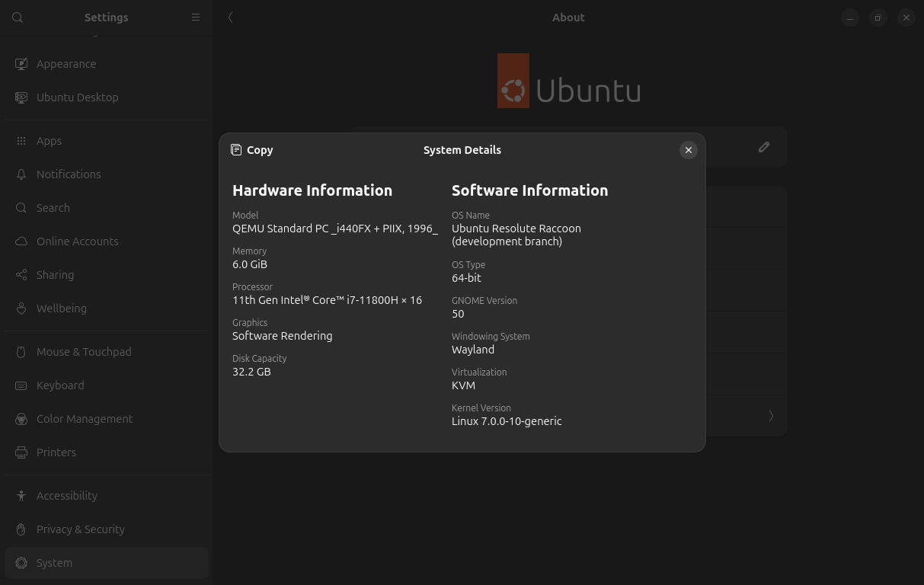Click the Copy button in System Details
This screenshot has height=585, width=924.
(x=252, y=150)
